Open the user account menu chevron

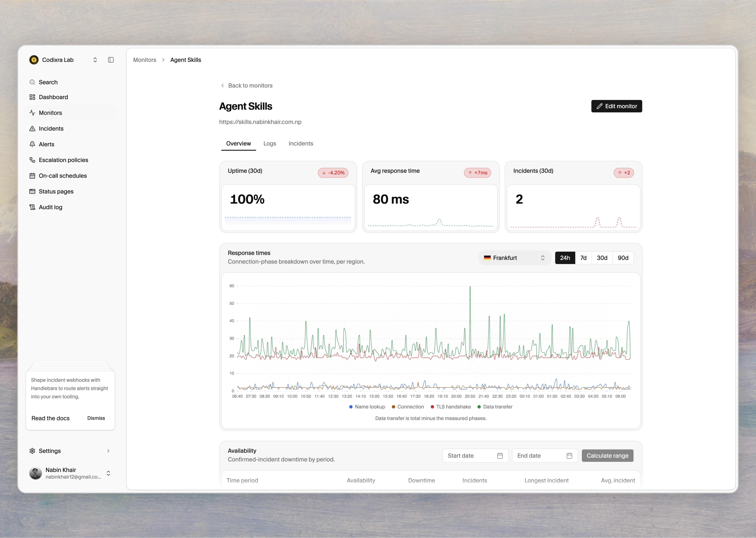coord(108,473)
